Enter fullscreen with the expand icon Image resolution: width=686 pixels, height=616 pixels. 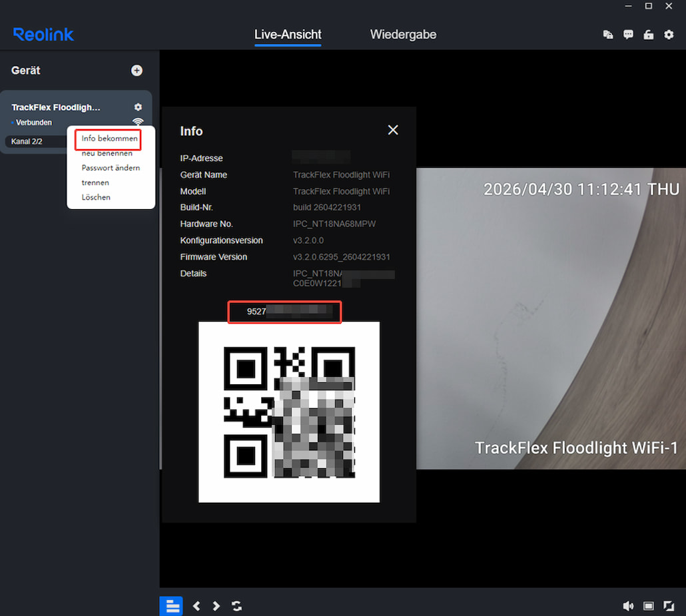(x=669, y=606)
